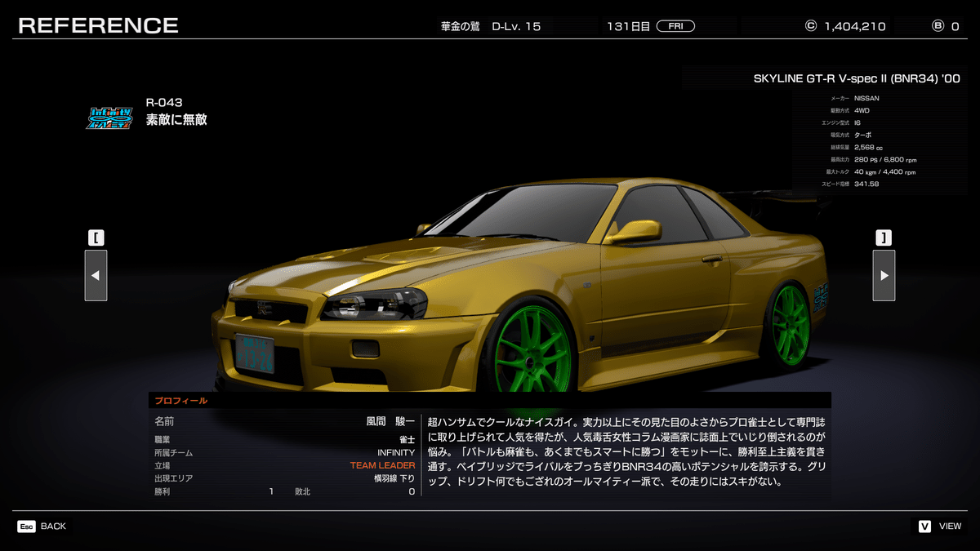Click the rival ID R-043

coord(164,102)
